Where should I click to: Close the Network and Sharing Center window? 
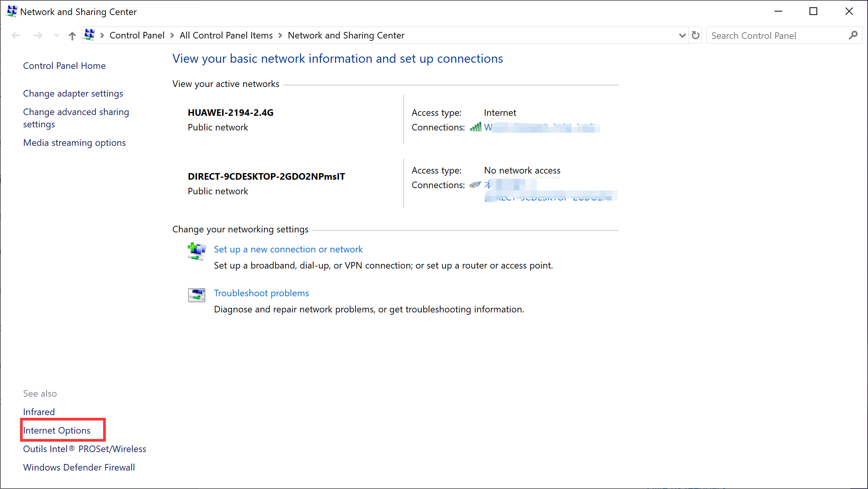pos(849,12)
